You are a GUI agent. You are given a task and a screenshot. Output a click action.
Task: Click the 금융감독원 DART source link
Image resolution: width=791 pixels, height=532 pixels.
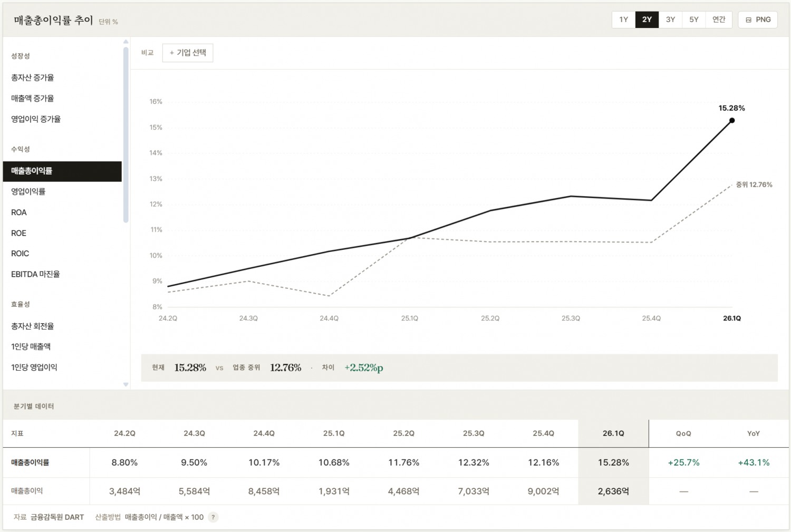[57, 517]
